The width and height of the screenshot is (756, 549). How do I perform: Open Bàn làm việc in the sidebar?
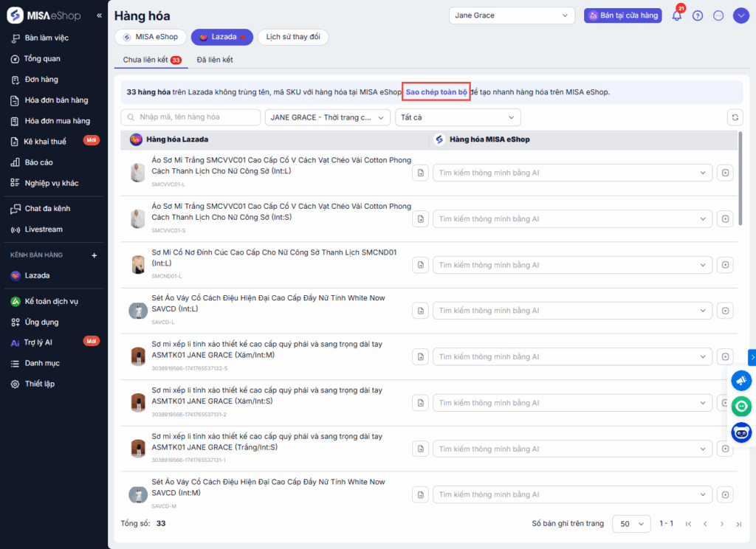click(47, 38)
